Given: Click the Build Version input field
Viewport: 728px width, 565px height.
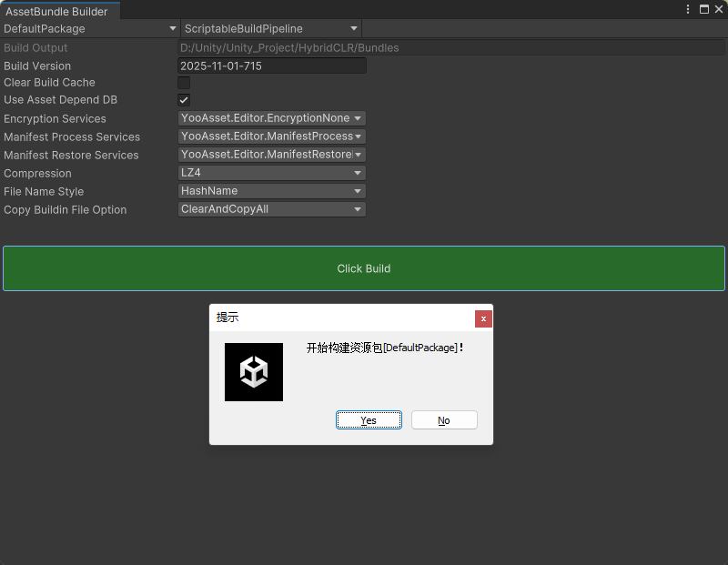Looking at the screenshot, I should (x=272, y=66).
